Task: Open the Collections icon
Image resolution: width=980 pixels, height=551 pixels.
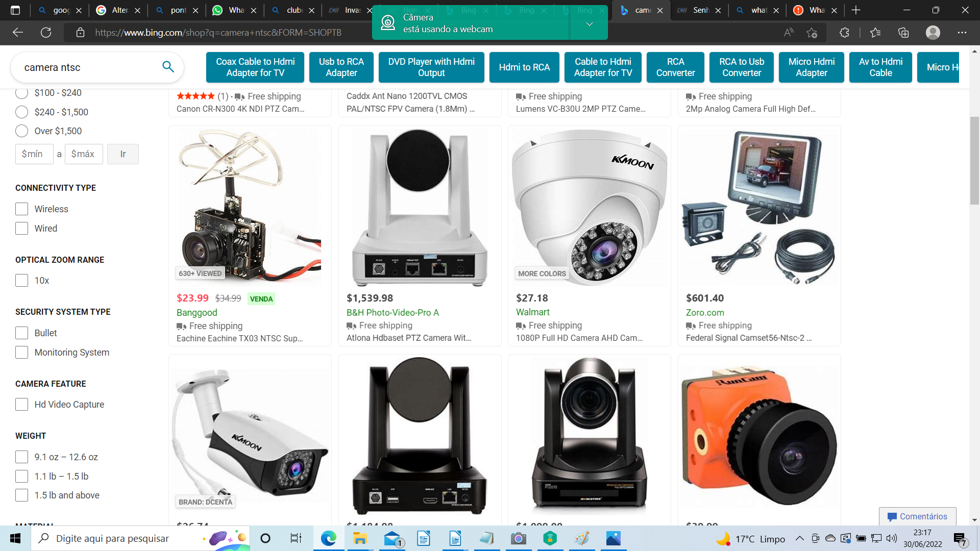Action: (903, 33)
